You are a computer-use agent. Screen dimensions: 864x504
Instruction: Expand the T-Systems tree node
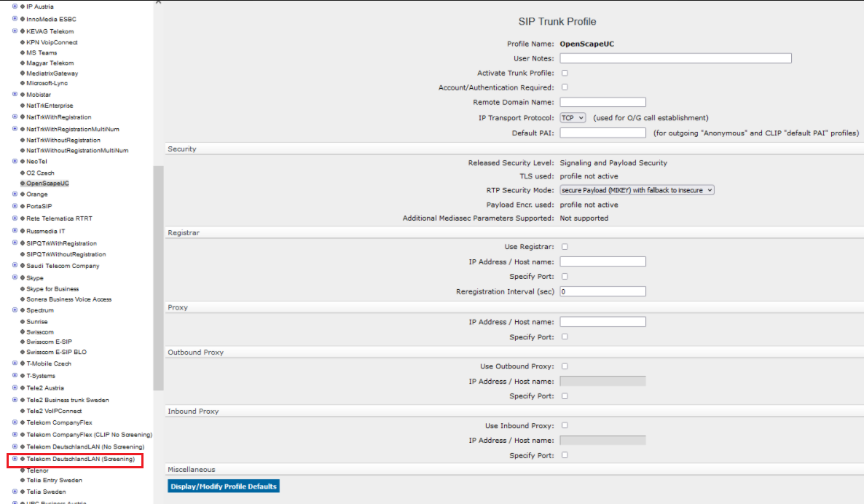point(15,376)
